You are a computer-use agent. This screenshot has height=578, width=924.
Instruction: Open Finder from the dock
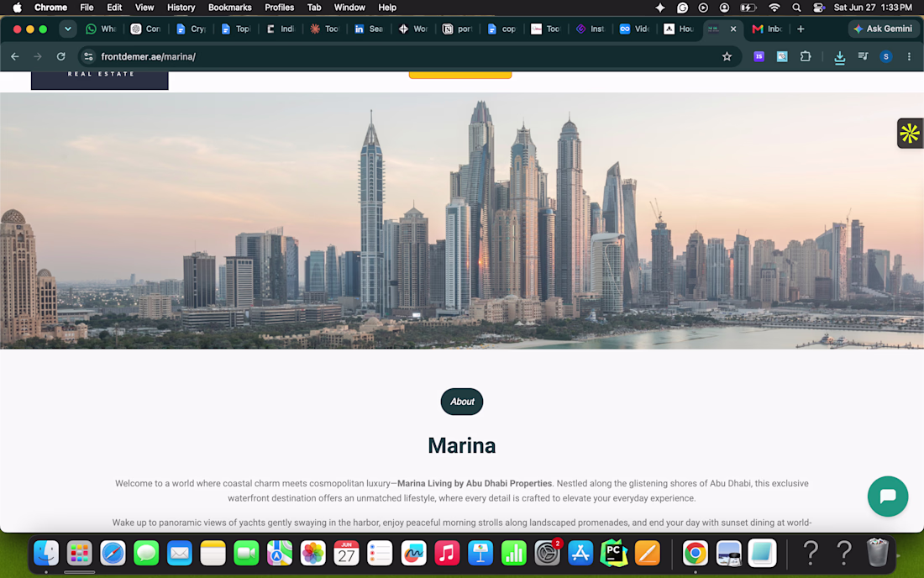point(46,554)
